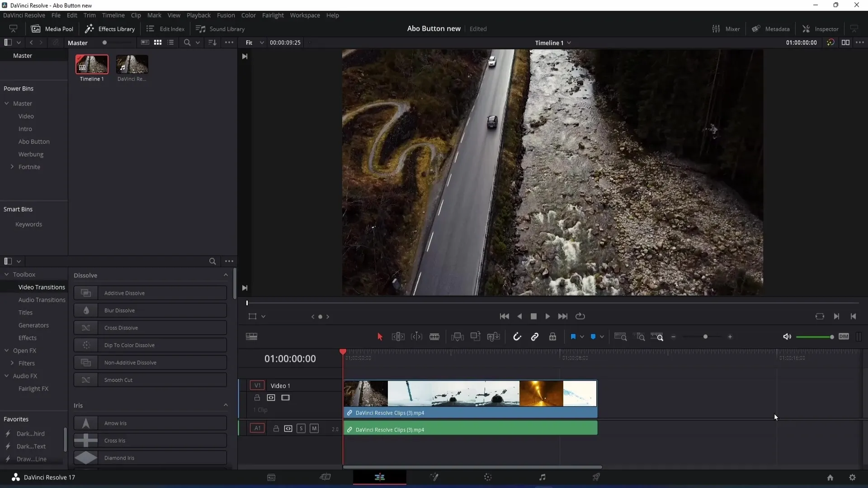Viewport: 868px width, 488px height.
Task: Select the Dynamic Trim mode icon
Action: [418, 337]
